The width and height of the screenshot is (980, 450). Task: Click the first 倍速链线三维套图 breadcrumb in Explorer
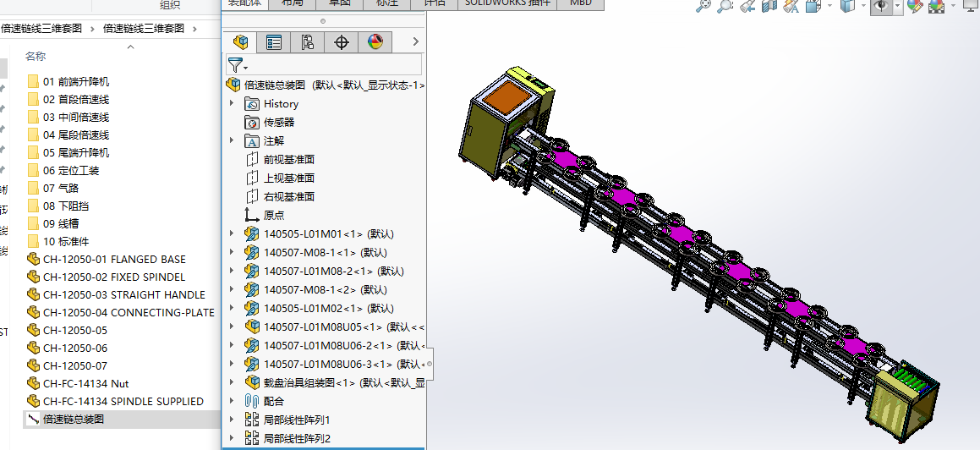point(41,28)
